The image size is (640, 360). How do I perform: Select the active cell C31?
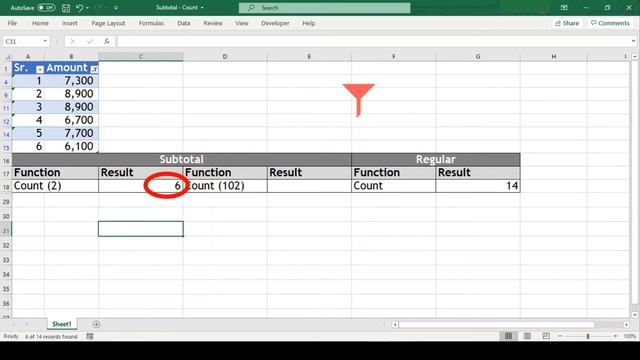[141, 229]
